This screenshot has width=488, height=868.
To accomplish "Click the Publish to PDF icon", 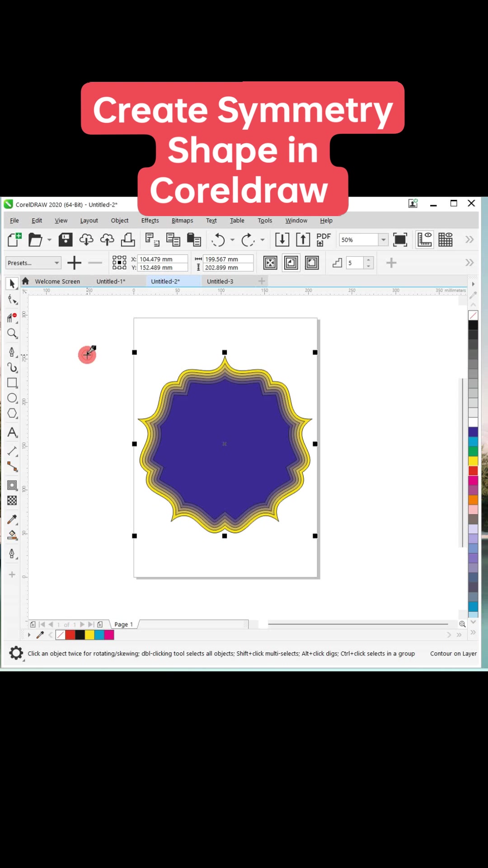I will coord(324,240).
